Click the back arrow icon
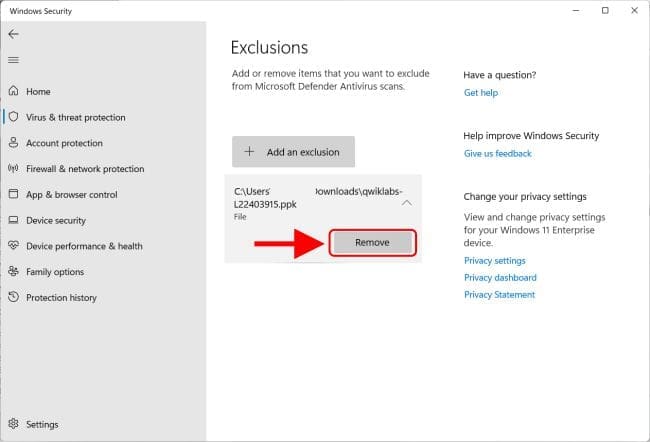 coord(13,34)
